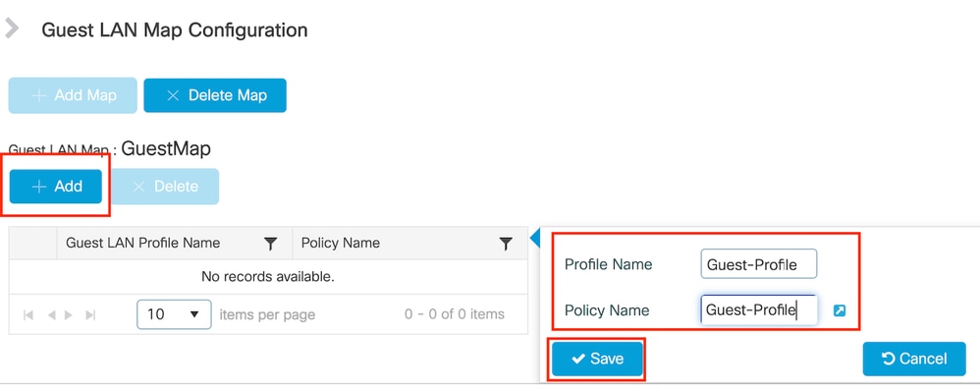Click the Add Map button
980x391 pixels.
(73, 95)
